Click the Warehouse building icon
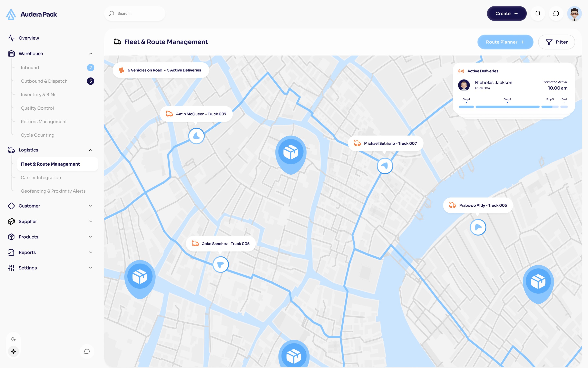Image resolution: width=588 pixels, height=368 pixels. 11,54
